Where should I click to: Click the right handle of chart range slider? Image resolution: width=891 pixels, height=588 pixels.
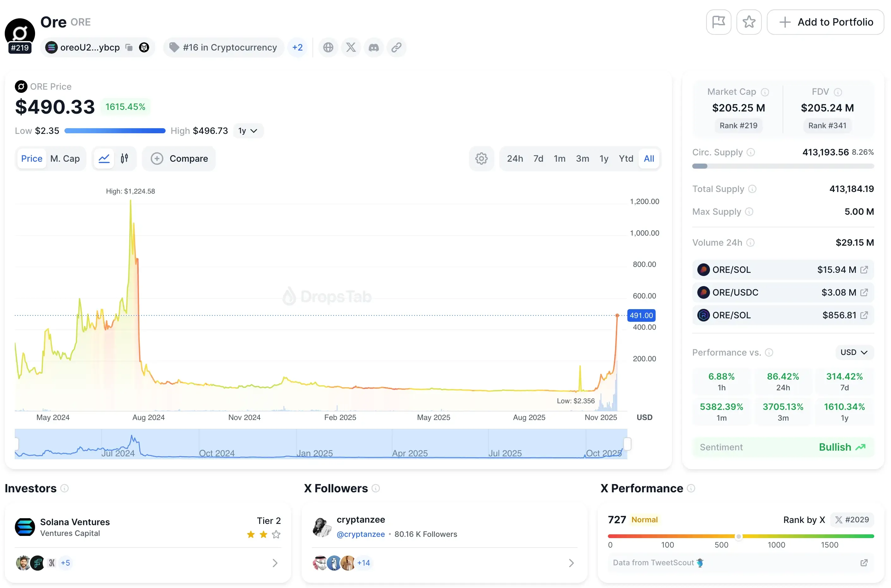(x=627, y=444)
